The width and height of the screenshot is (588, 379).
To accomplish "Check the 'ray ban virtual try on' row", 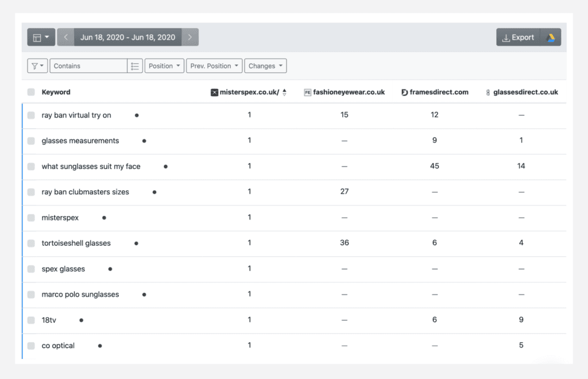I will tap(31, 115).
